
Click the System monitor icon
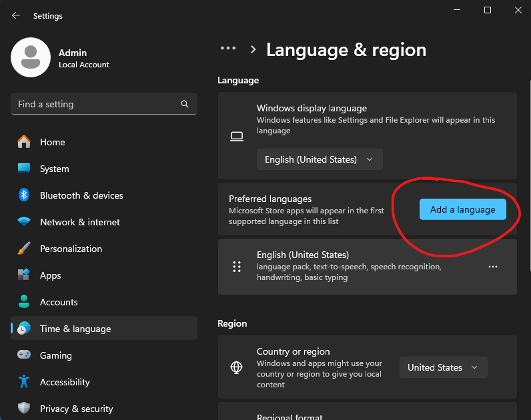coord(24,168)
